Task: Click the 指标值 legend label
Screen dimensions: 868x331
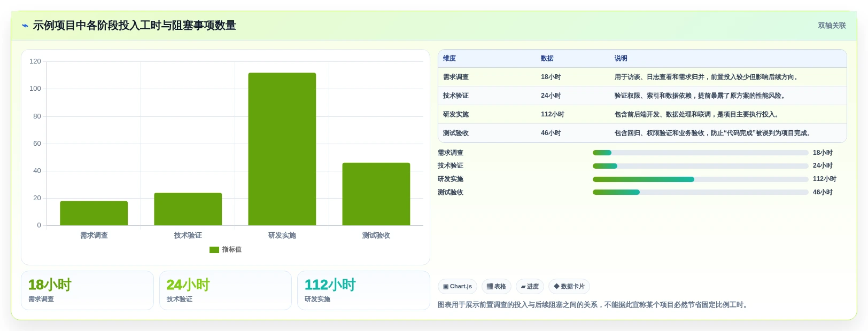Action: pos(232,249)
